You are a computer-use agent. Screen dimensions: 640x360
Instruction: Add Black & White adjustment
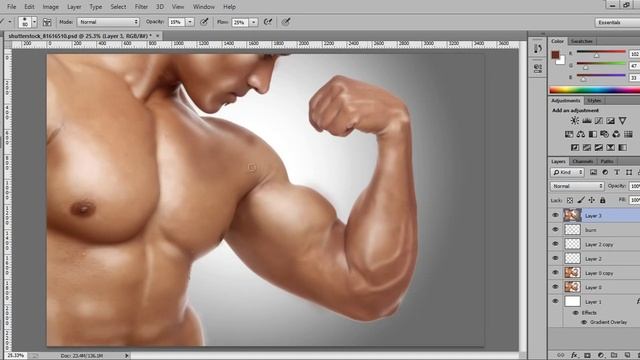point(593,134)
